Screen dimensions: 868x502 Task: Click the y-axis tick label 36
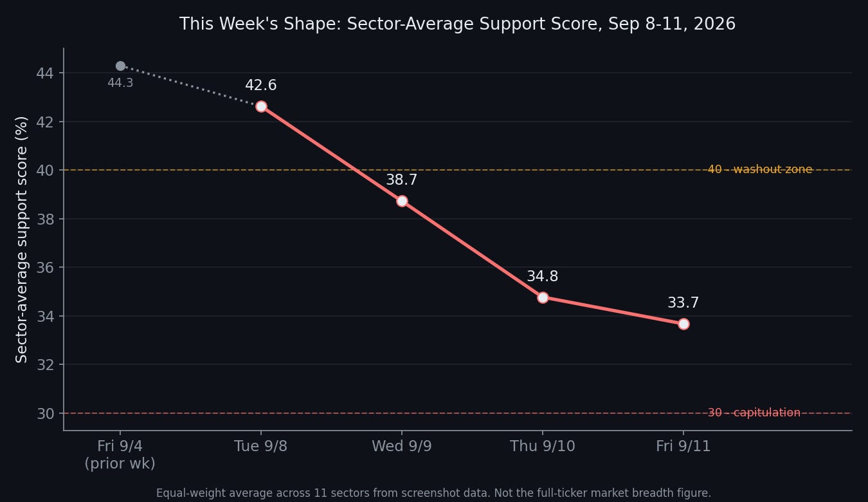45,268
